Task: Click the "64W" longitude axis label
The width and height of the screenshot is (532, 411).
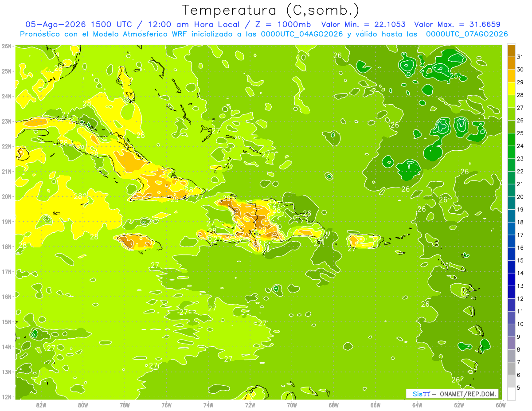Action: point(417,405)
